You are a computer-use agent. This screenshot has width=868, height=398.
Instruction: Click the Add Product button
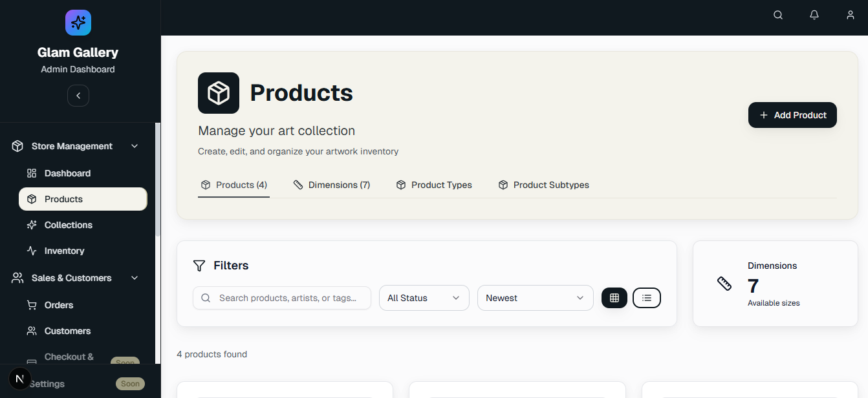(792, 115)
